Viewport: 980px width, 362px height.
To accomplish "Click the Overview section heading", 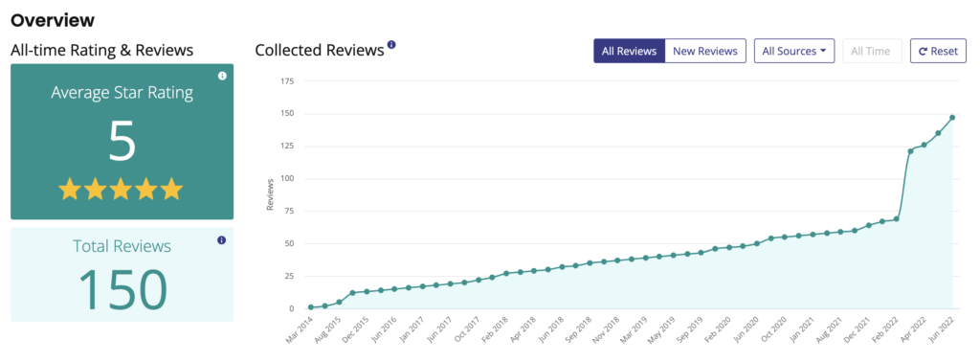I will [53, 20].
